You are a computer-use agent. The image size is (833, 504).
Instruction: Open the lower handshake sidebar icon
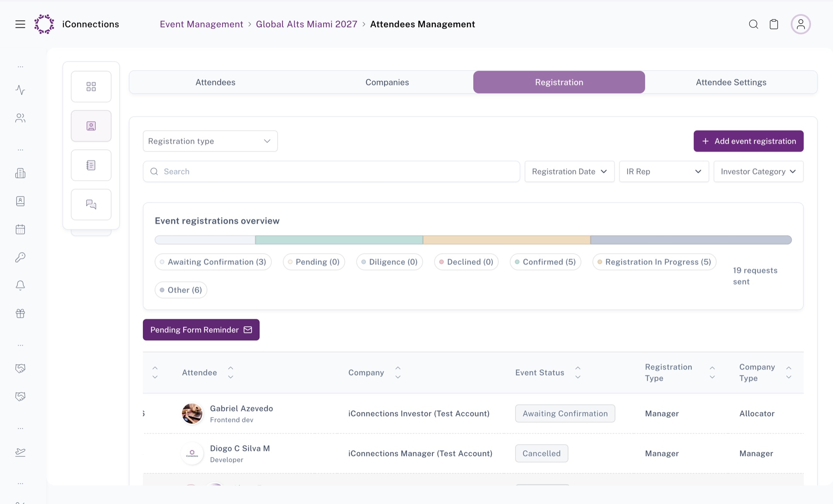20,396
